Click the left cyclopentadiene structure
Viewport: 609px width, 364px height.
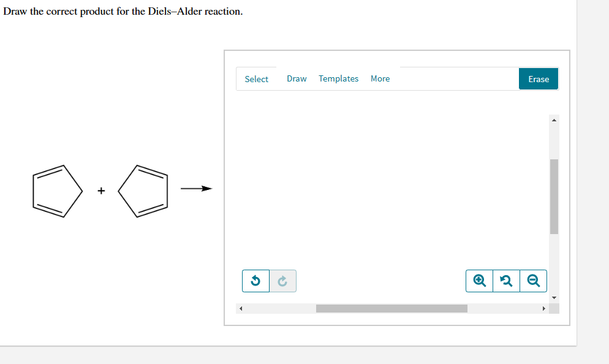(58, 191)
